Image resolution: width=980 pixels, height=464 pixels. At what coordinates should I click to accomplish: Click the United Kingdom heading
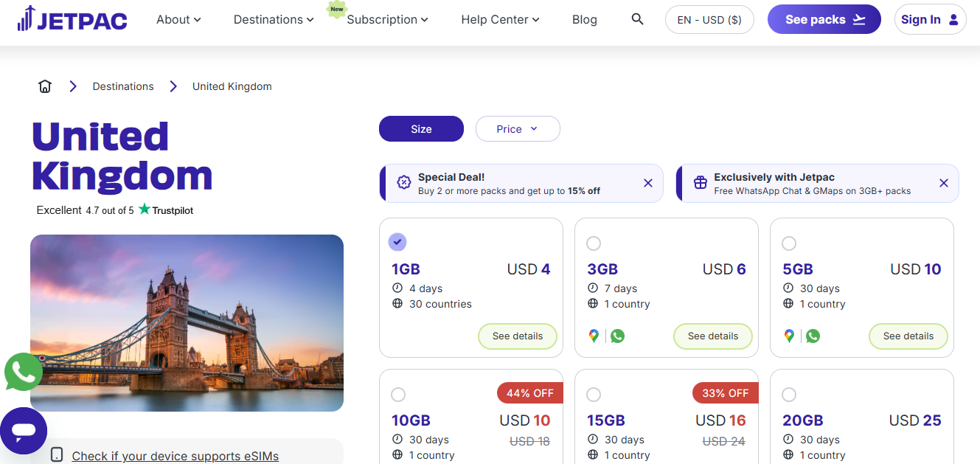click(x=122, y=156)
